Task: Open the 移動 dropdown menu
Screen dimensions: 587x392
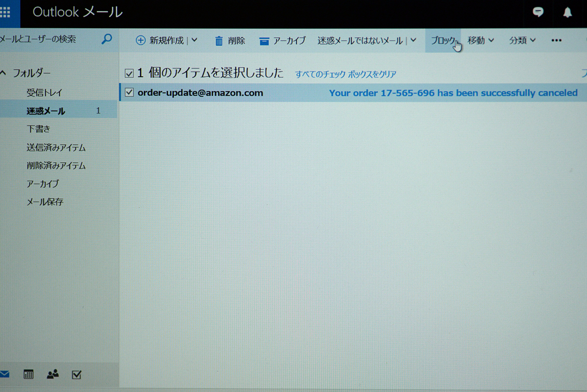Action: (480, 40)
